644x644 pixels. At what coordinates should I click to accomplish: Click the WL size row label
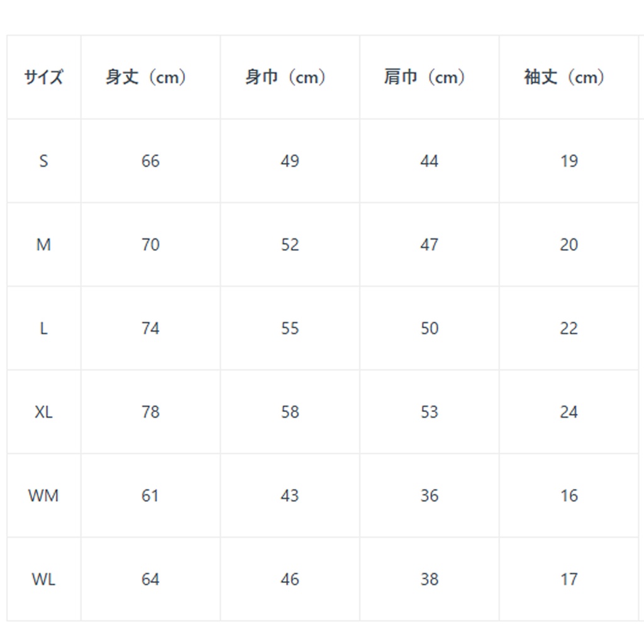tap(43, 579)
